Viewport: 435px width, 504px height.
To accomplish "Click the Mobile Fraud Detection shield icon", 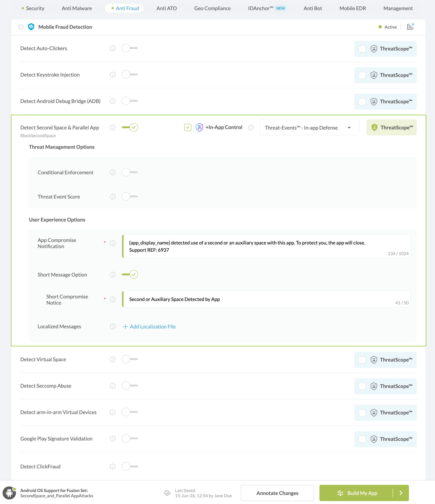I will 31,27.
